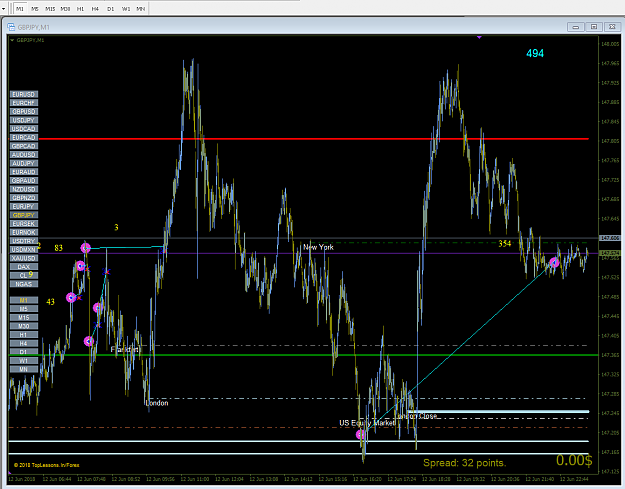Screen dimensions: 625x489
Task: Open AUDUSD via the symbol panel
Action: click(x=24, y=155)
